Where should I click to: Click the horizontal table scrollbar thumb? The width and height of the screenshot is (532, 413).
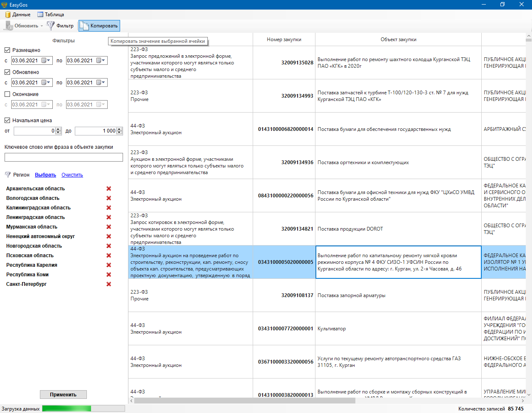coord(245,401)
